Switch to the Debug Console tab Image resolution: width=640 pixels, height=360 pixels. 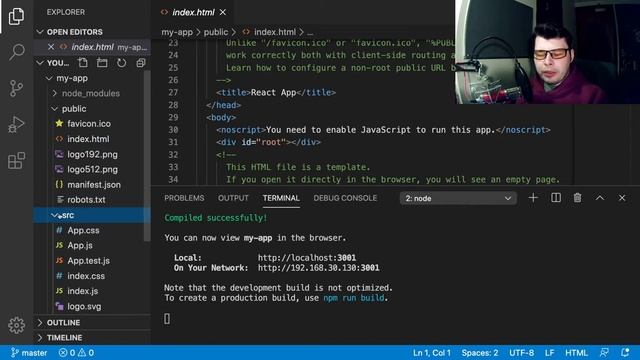[345, 198]
